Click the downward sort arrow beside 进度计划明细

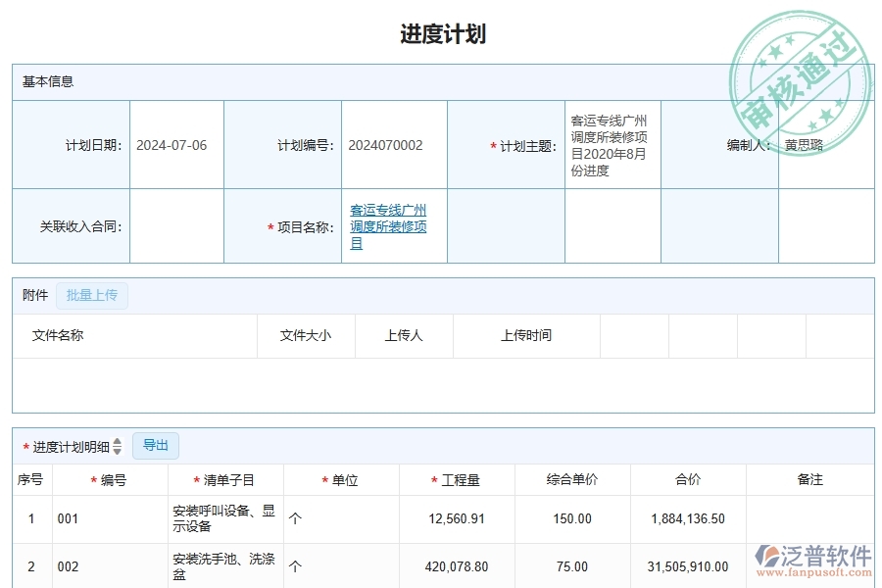pyautogui.click(x=116, y=450)
